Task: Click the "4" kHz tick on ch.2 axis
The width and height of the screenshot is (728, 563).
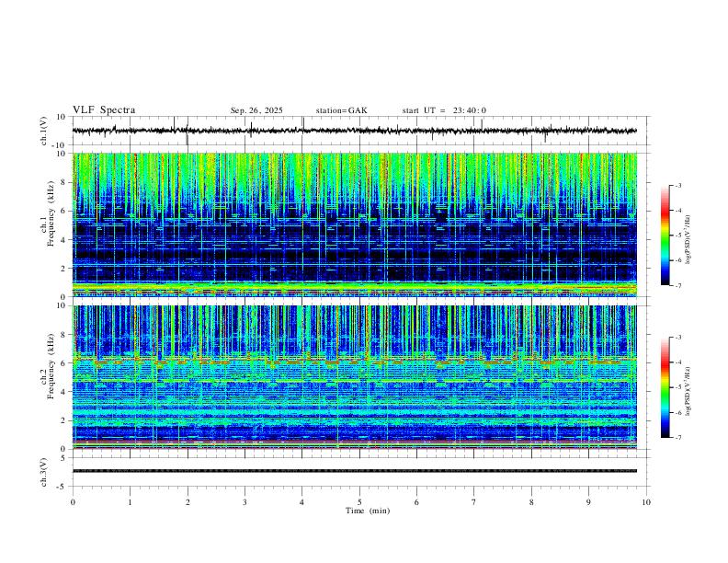Action: (64, 392)
